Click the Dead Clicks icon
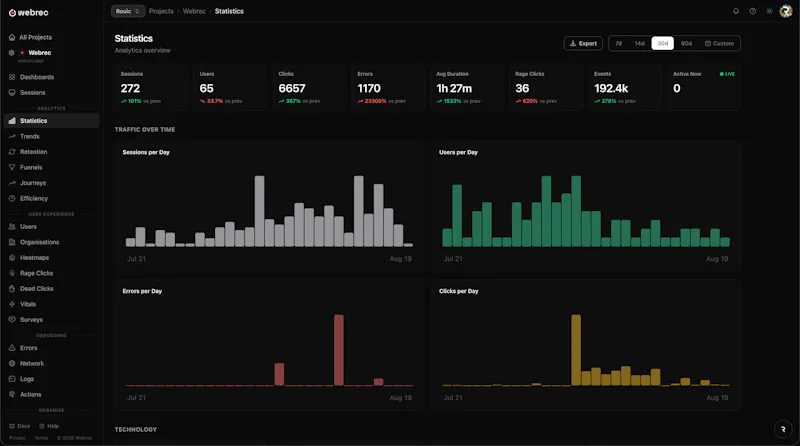This screenshot has height=446, width=800. [x=12, y=288]
